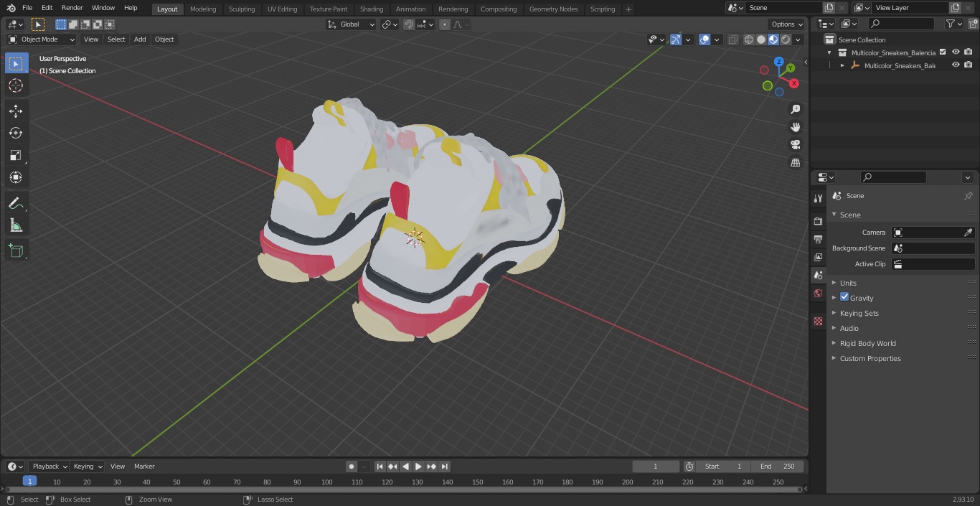Open the Render menu

click(x=72, y=8)
